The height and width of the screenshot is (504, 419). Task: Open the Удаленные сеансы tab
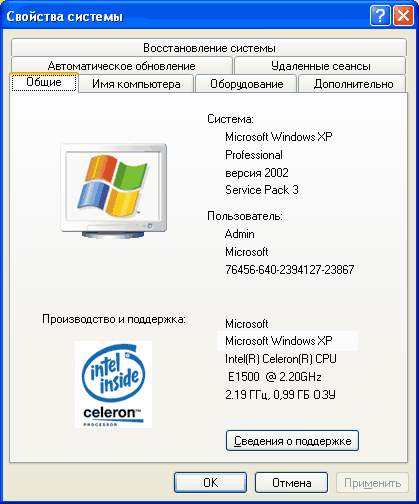click(x=320, y=66)
